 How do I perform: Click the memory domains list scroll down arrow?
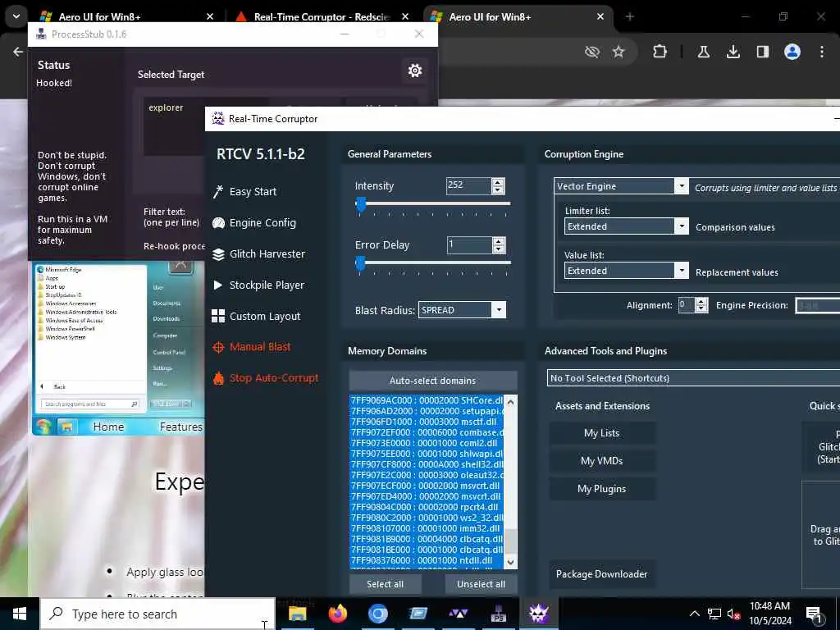point(510,563)
